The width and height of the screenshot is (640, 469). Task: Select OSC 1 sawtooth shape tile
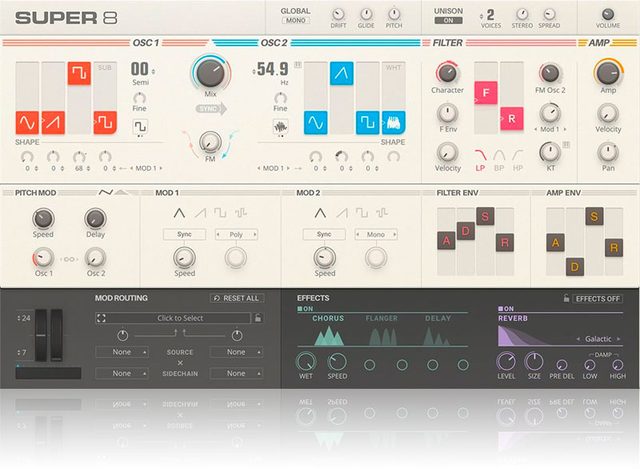(x=53, y=122)
